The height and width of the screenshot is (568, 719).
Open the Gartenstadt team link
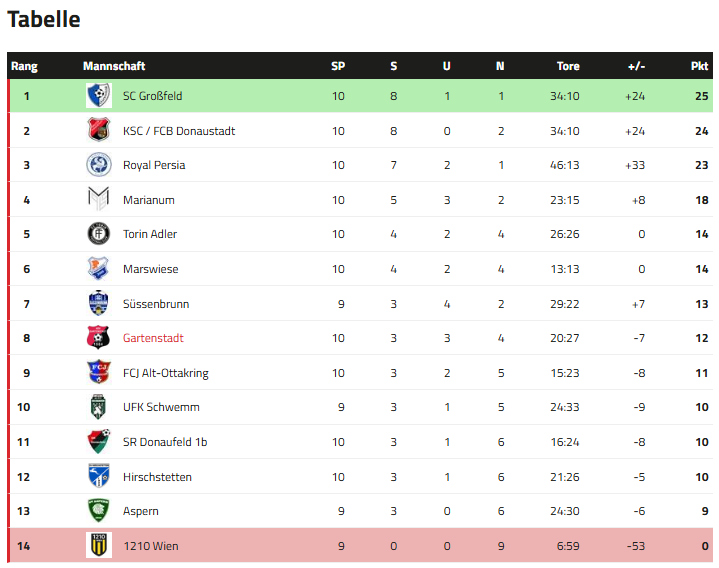(153, 338)
